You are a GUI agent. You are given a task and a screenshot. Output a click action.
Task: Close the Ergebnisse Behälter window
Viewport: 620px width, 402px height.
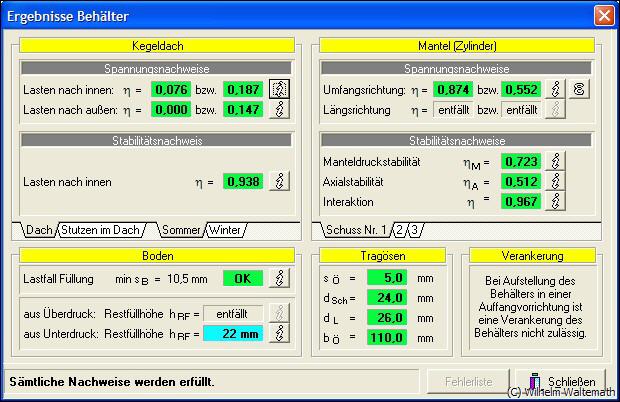[603, 16]
